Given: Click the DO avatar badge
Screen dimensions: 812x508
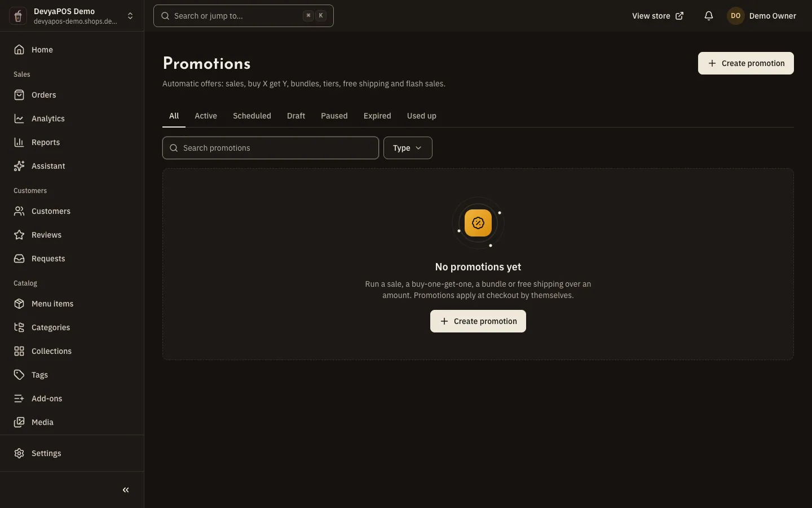Looking at the screenshot, I should 736,16.
